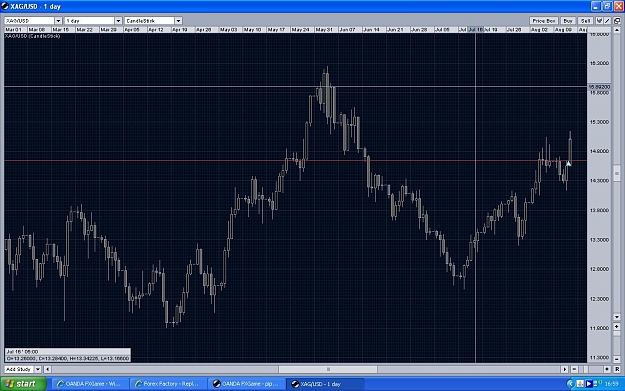
Task: Click the horizontal zoom dot button
Action: coord(607,369)
